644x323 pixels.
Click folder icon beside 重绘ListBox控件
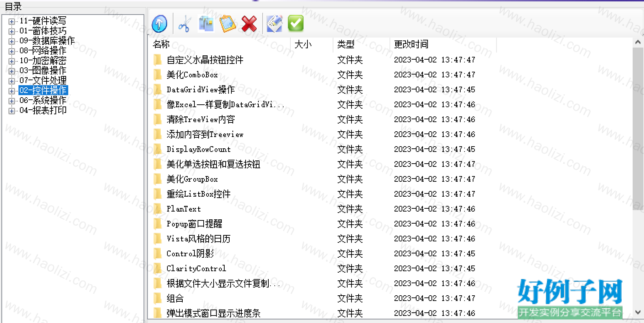(157, 194)
